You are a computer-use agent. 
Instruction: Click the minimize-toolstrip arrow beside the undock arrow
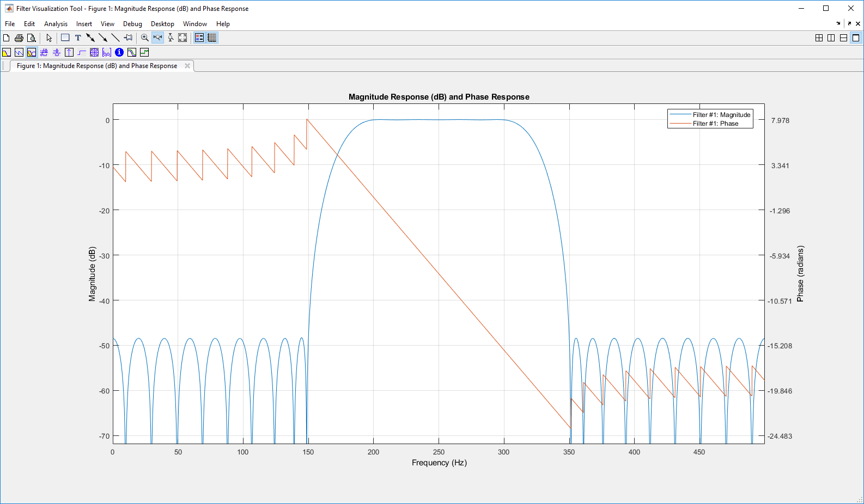(838, 23)
